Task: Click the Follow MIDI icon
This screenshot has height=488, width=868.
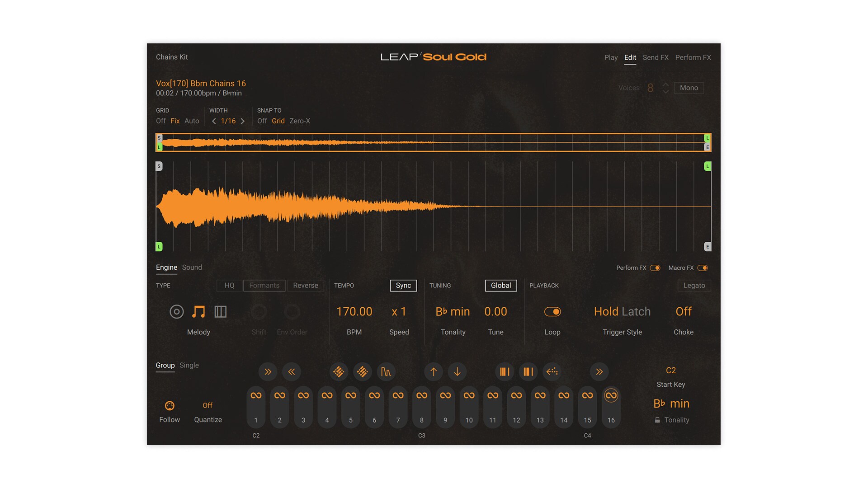Action: tap(170, 406)
